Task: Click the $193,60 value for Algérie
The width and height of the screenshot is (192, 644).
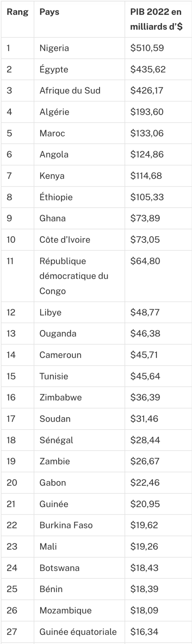Action: click(147, 112)
